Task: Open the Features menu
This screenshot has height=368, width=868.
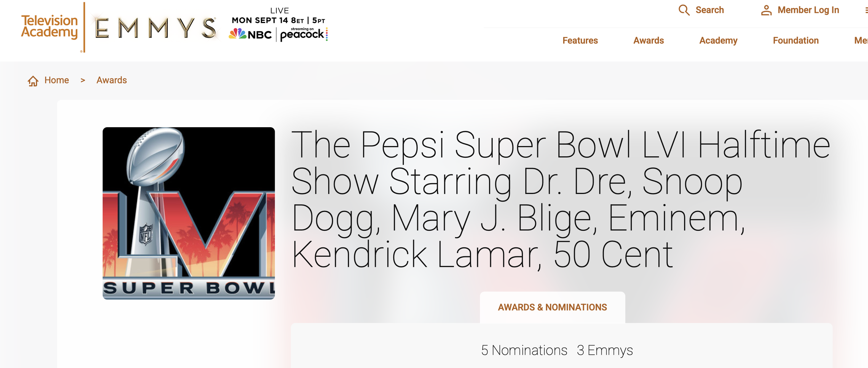Action: (580, 41)
